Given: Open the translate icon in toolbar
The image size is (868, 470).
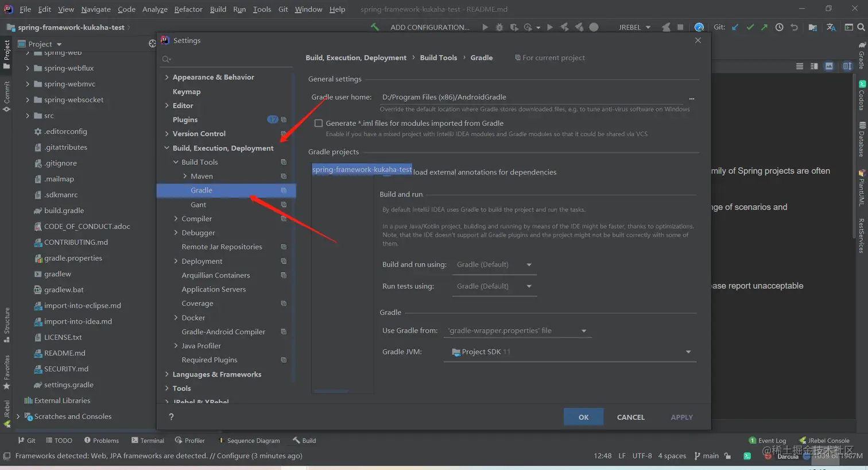Looking at the screenshot, I should pyautogui.click(x=831, y=27).
